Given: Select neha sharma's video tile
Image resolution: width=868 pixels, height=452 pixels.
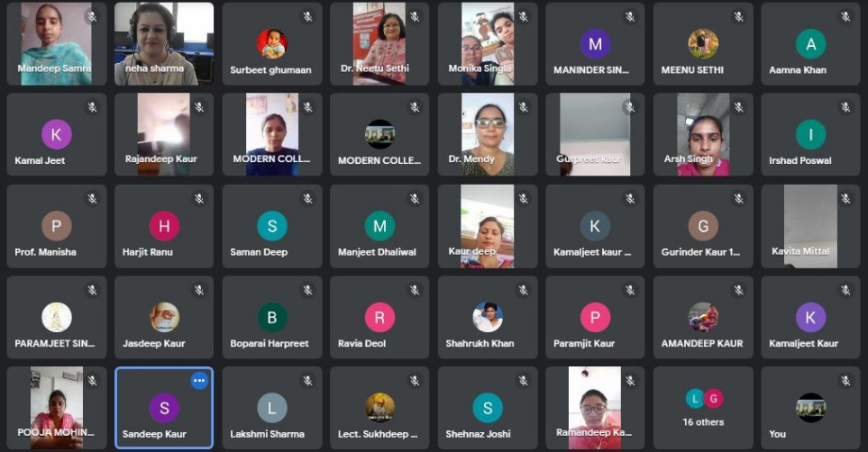Looking at the screenshot, I should coord(164,44).
